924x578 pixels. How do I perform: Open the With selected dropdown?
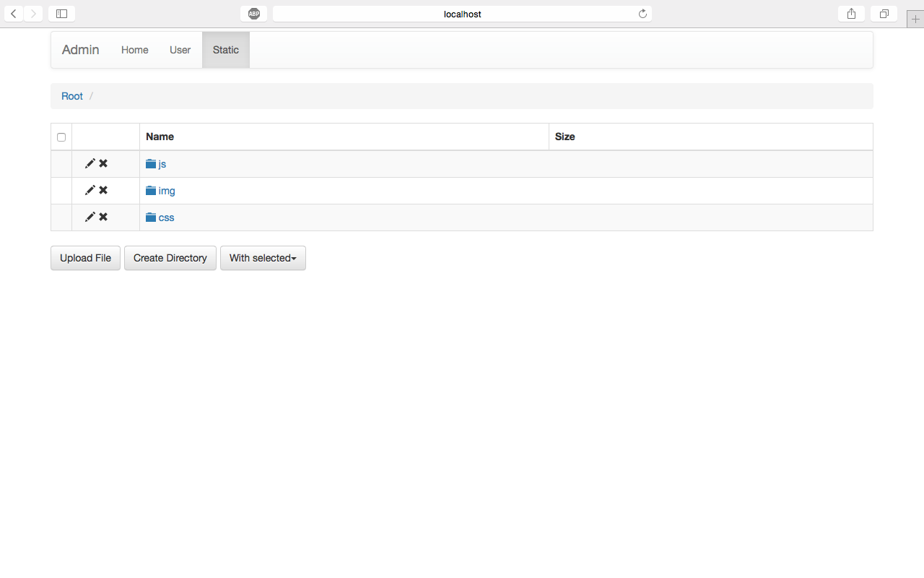(263, 258)
